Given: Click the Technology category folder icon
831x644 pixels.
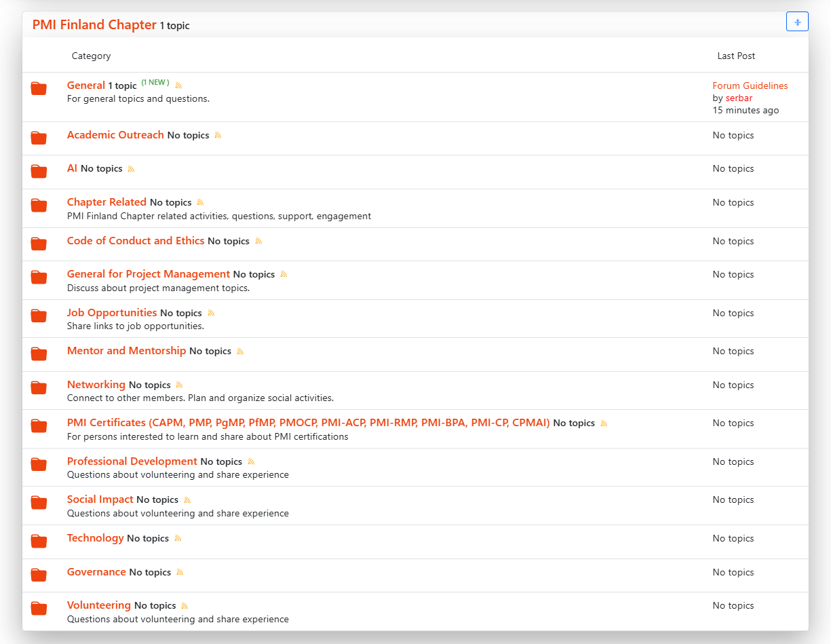Looking at the screenshot, I should pos(39,542).
